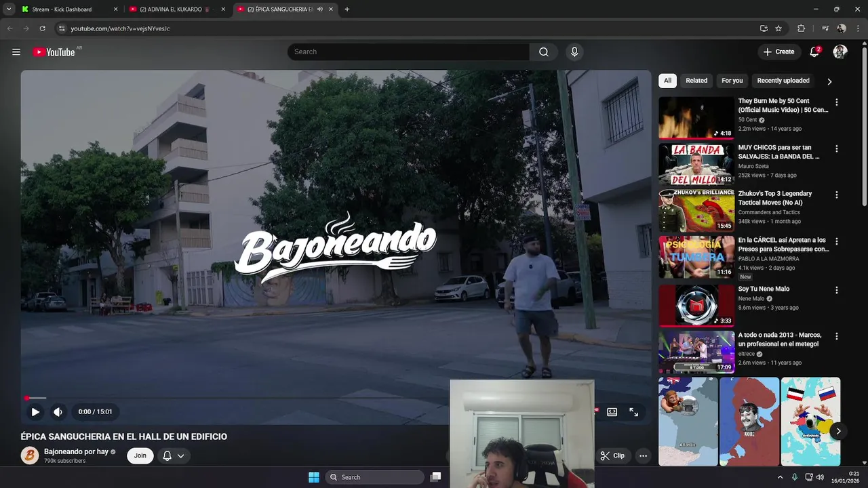Image resolution: width=868 pixels, height=488 pixels.
Task: Open Bajoneando por hay channel name
Action: 76,451
